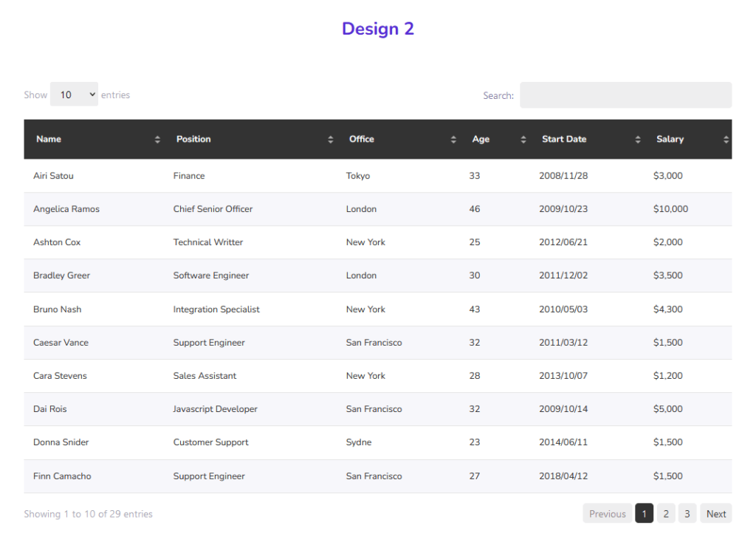The image size is (756, 559).
Task: Select the Angelica Ramos name cell
Action: (66, 209)
